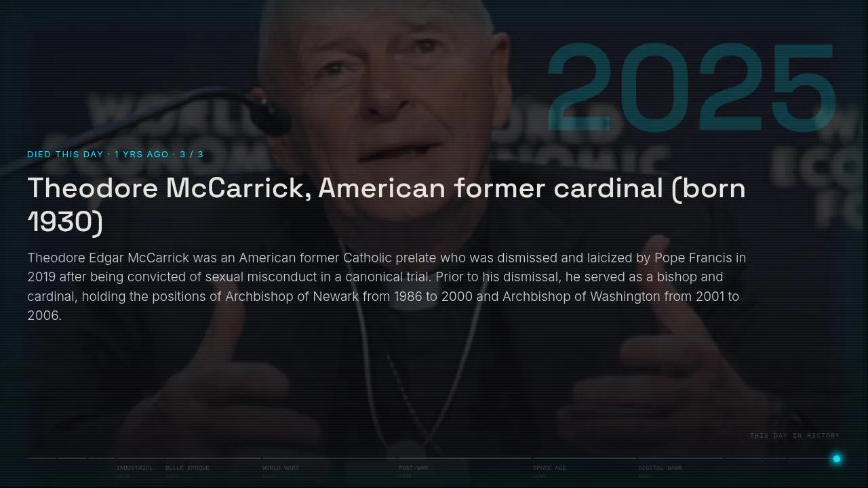Viewport: 868px width, 488px height.
Task: Click the 'This Day in History' label
Action: (x=795, y=436)
